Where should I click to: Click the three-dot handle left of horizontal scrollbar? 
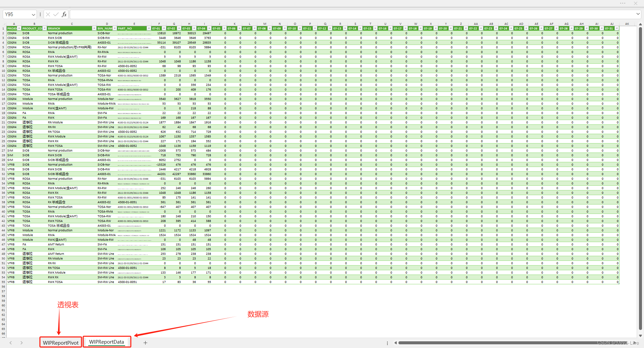click(387, 343)
